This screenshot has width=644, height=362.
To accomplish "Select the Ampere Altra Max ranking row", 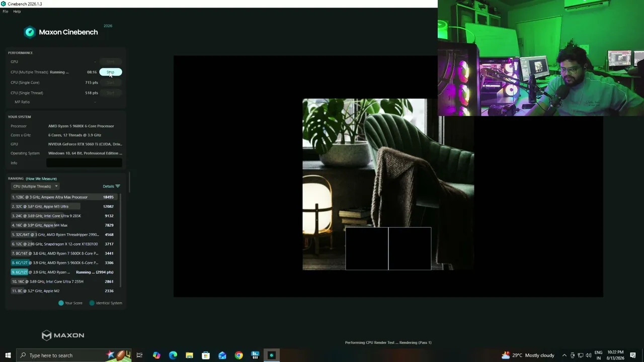I will pos(65,197).
